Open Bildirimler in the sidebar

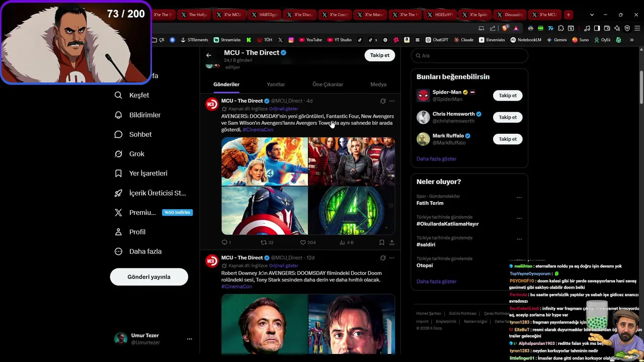pyautogui.click(x=138, y=115)
